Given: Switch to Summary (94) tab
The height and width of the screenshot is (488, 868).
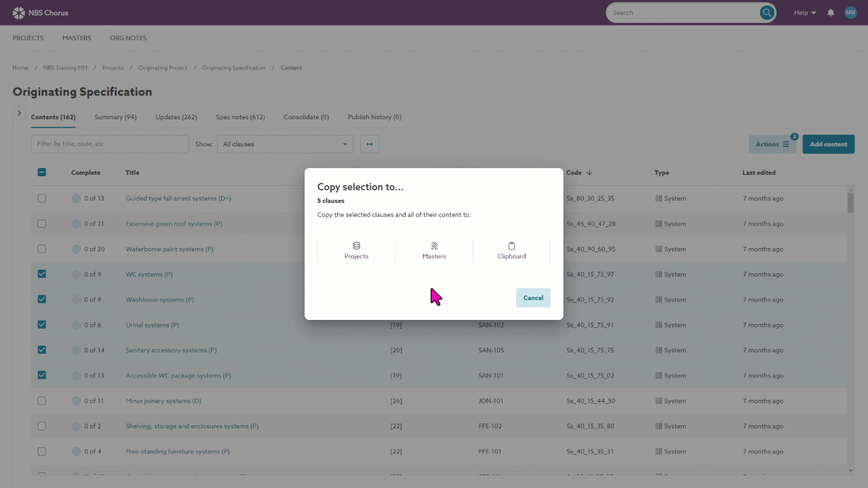Looking at the screenshot, I should click(x=115, y=117).
